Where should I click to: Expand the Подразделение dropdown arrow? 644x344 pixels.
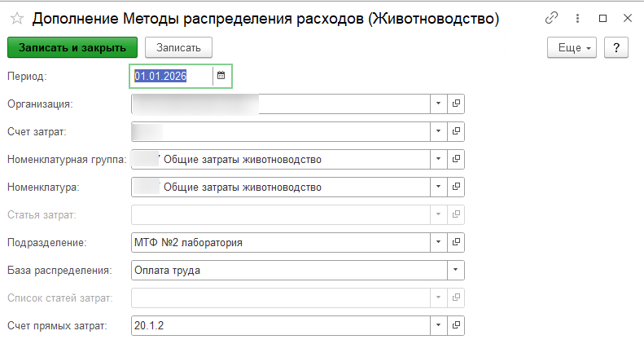pos(439,242)
